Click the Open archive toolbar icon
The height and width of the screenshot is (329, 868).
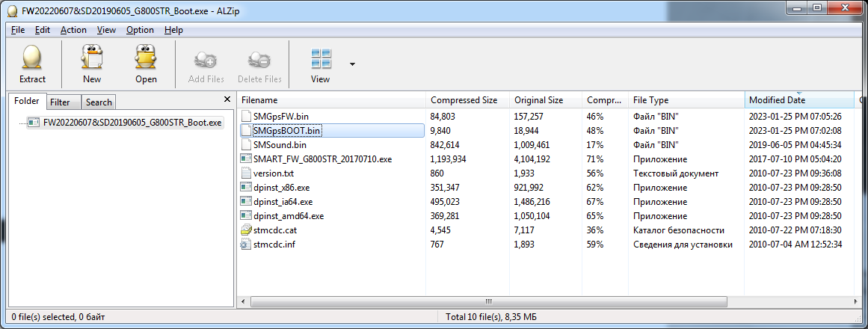pyautogui.click(x=146, y=58)
